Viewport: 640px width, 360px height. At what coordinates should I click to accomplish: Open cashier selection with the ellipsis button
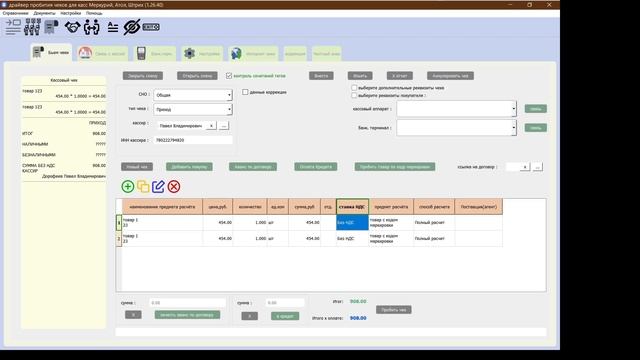point(224,126)
